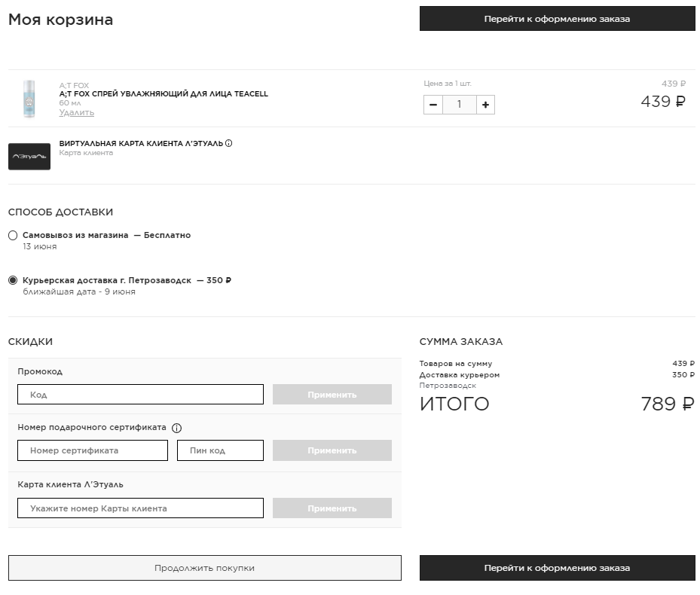The height and width of the screenshot is (595, 700).
Task: Click Применить button for customer card
Action: pos(332,508)
